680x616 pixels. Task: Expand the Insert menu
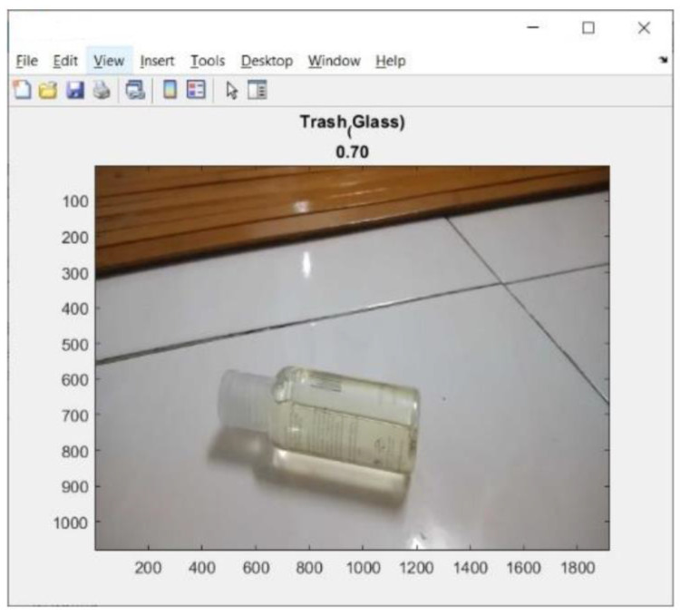click(157, 61)
